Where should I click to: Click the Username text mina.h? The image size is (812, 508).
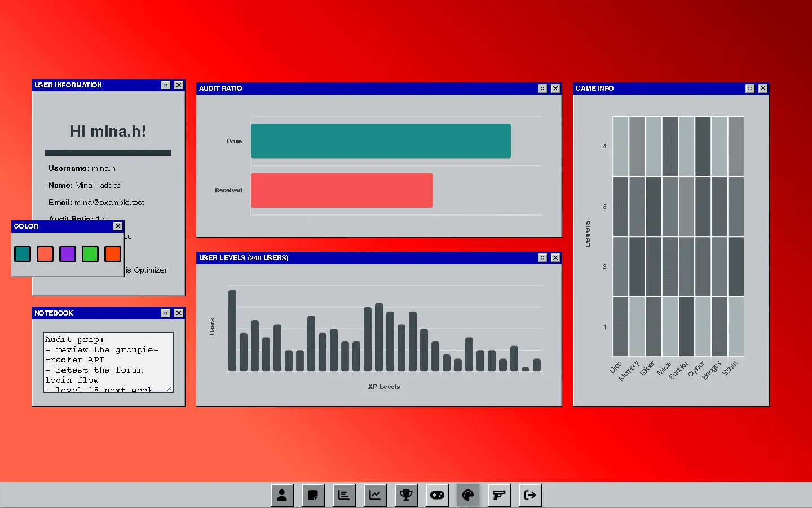[x=104, y=168]
